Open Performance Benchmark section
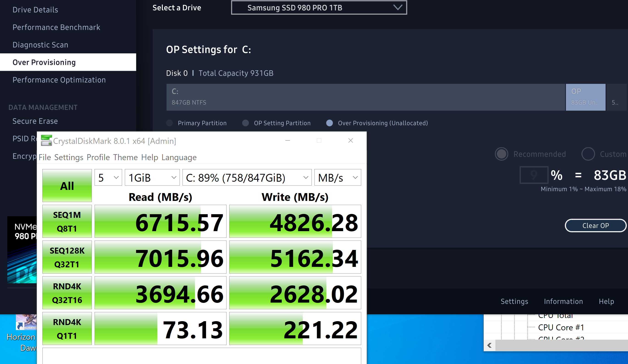Screen dimensions: 628x364 tap(56, 27)
